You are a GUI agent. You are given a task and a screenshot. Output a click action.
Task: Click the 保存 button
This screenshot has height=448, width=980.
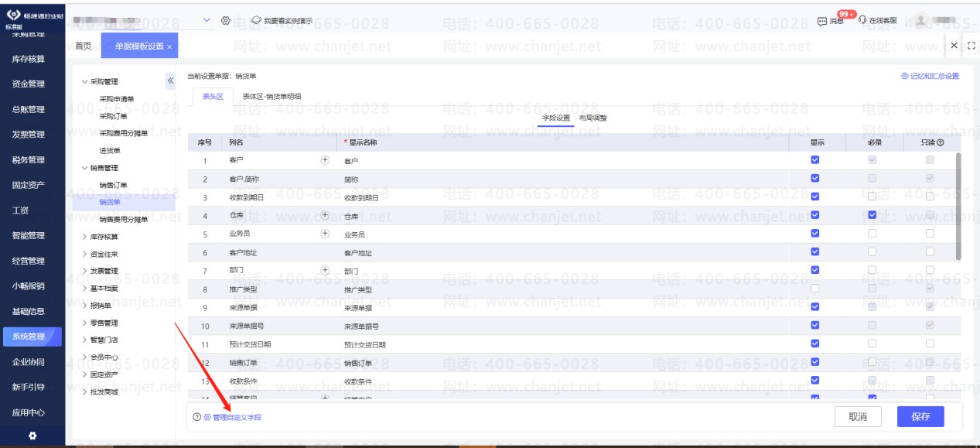[x=920, y=416]
